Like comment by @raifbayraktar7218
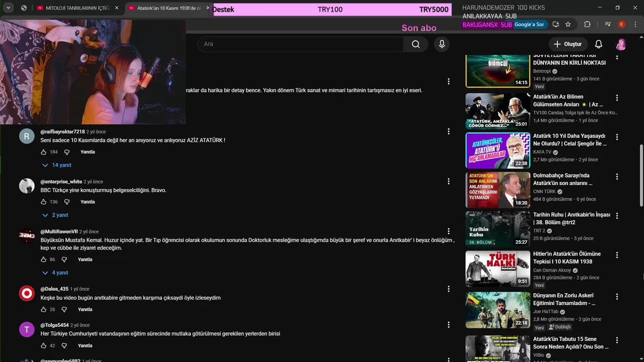This screenshot has width=644, height=362. 44,152
